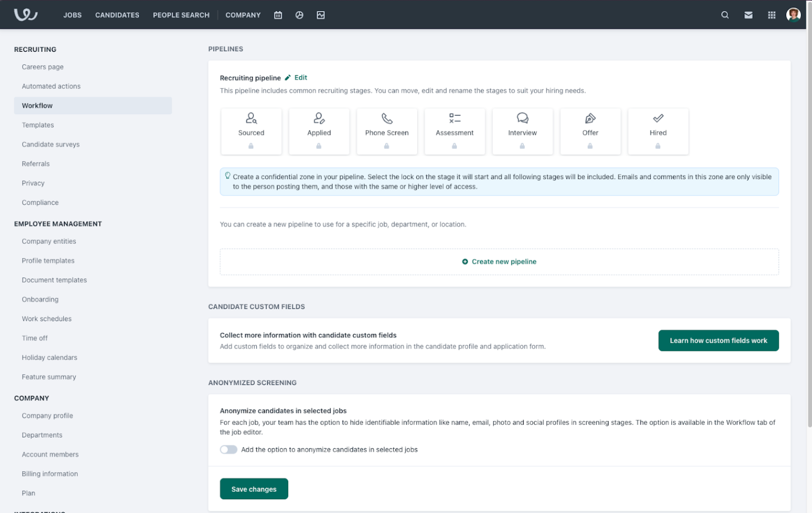Click the Save changes button
Screen dimensions: 812x513
pyautogui.click(x=254, y=489)
